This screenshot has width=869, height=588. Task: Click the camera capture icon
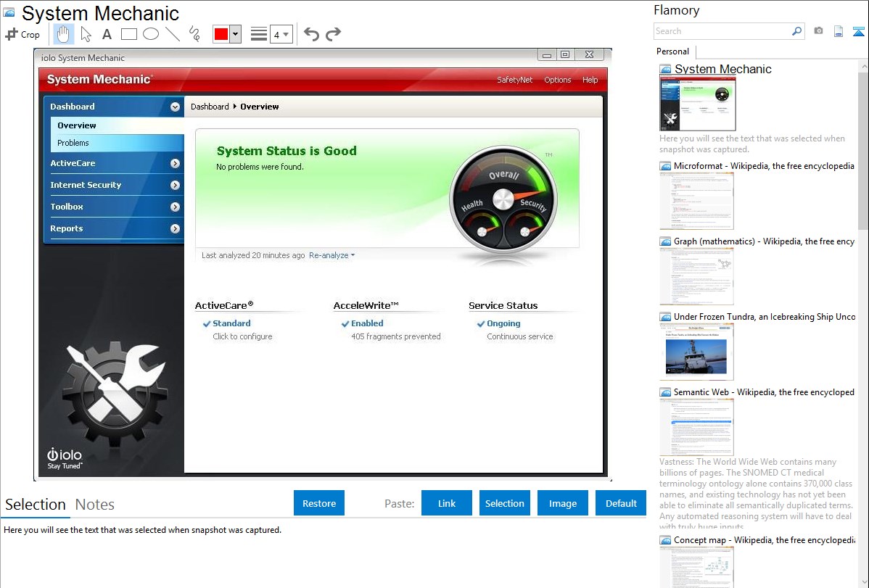tap(818, 31)
